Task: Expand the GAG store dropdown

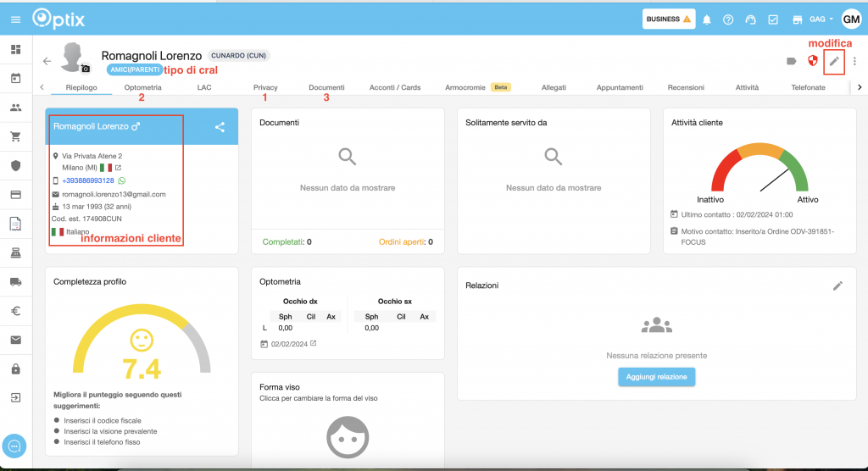Action: point(820,19)
